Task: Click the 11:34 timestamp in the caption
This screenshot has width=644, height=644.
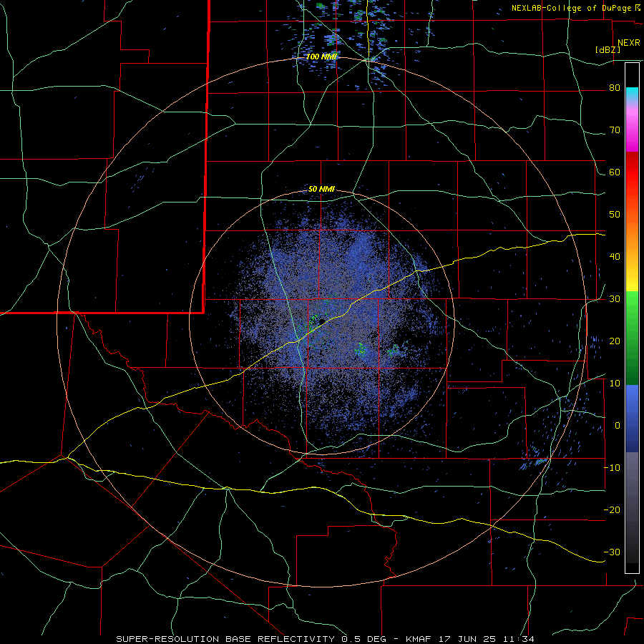Action: [x=520, y=639]
